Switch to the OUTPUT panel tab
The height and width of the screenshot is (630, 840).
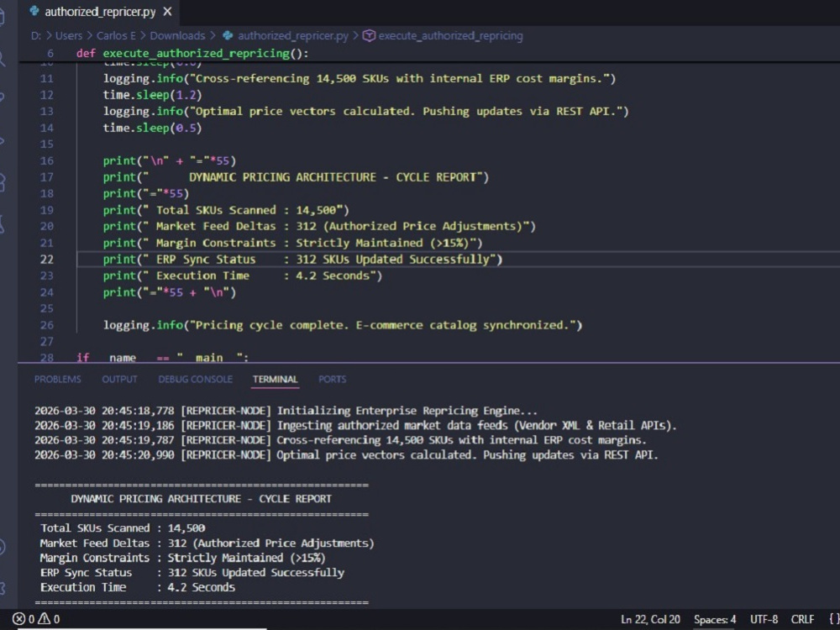click(x=119, y=380)
